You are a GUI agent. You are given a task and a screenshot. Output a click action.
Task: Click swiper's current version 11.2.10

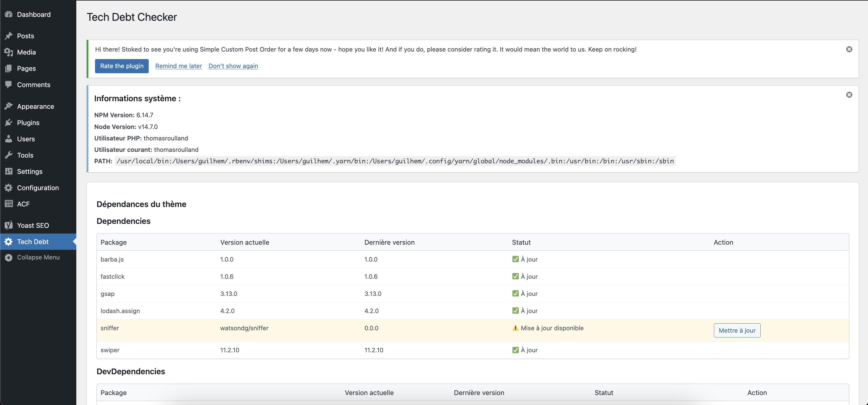click(230, 350)
